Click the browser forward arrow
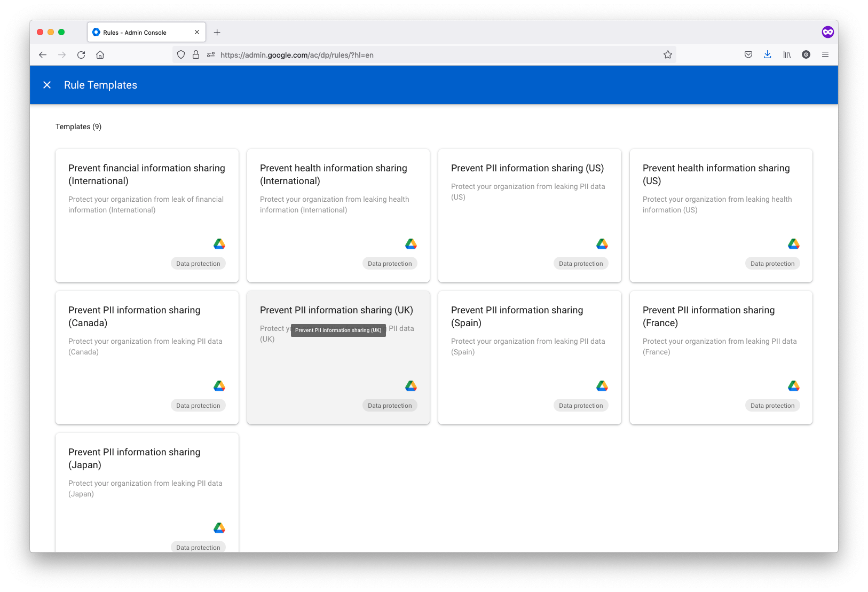The height and width of the screenshot is (592, 868). (62, 54)
